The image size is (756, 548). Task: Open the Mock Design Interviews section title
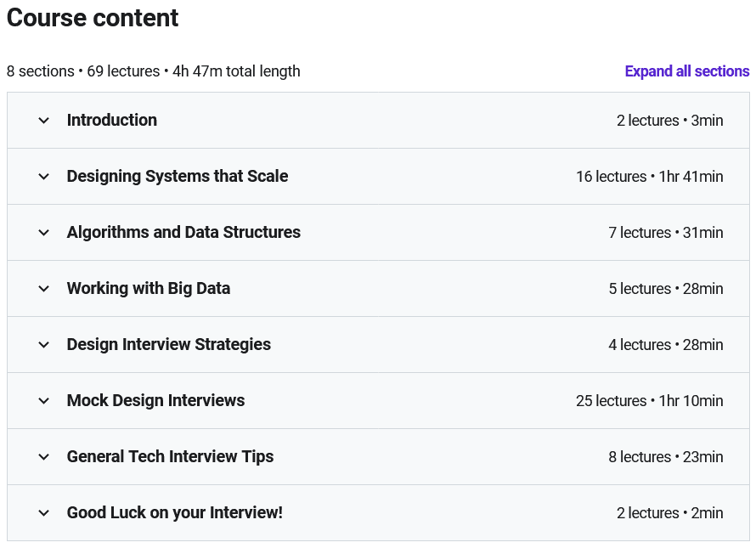[155, 401]
